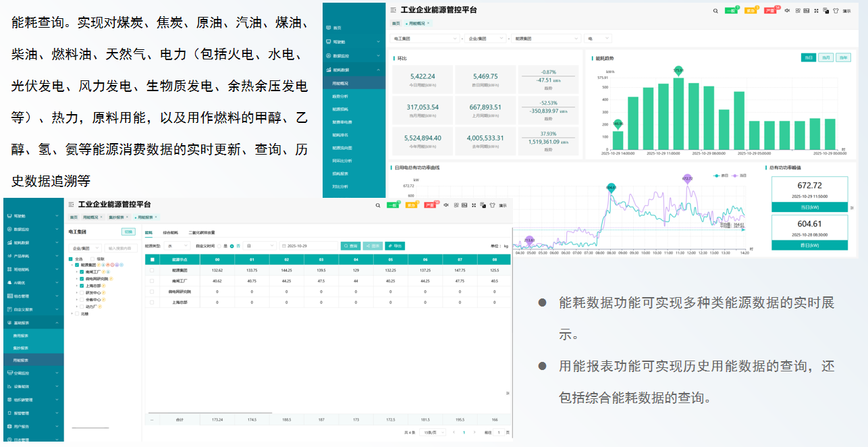Click the 切换 button beside 电工集团
The height and width of the screenshot is (447, 868).
point(128,232)
